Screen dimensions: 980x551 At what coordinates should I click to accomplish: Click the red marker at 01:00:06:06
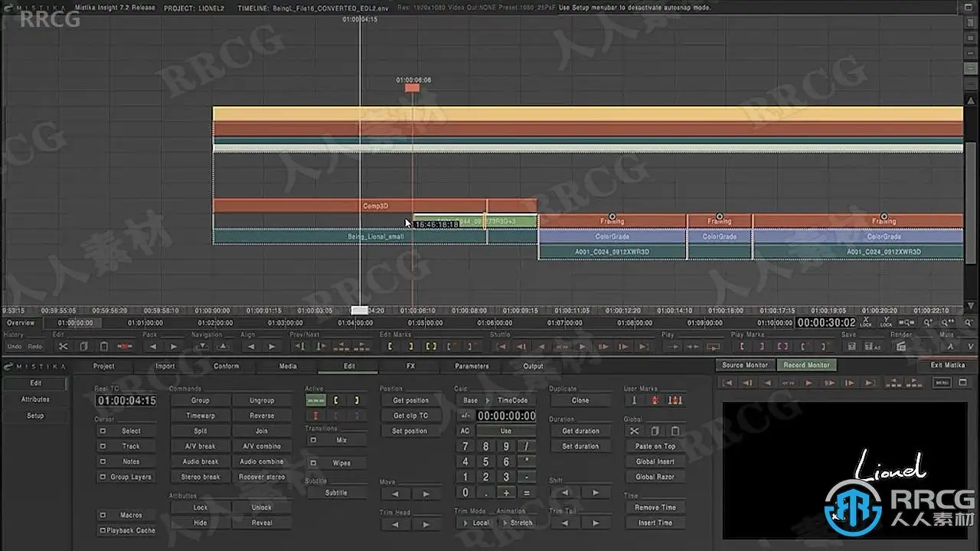tap(412, 88)
